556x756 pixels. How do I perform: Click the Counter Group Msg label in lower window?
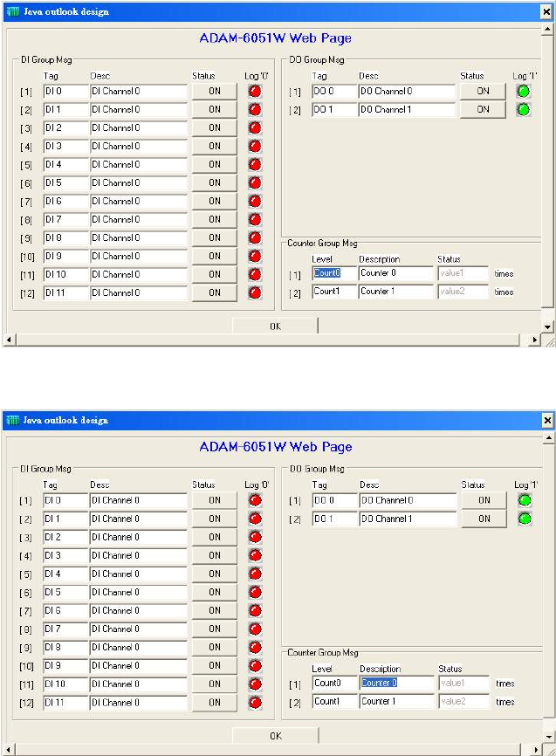click(323, 652)
